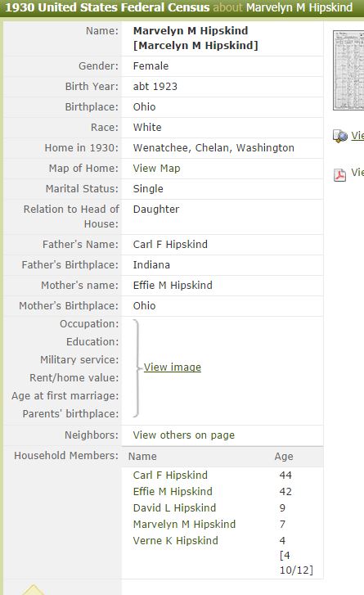This screenshot has height=595, width=364.
Task: Click father's name Carl F Hipskind
Action: 170,245
